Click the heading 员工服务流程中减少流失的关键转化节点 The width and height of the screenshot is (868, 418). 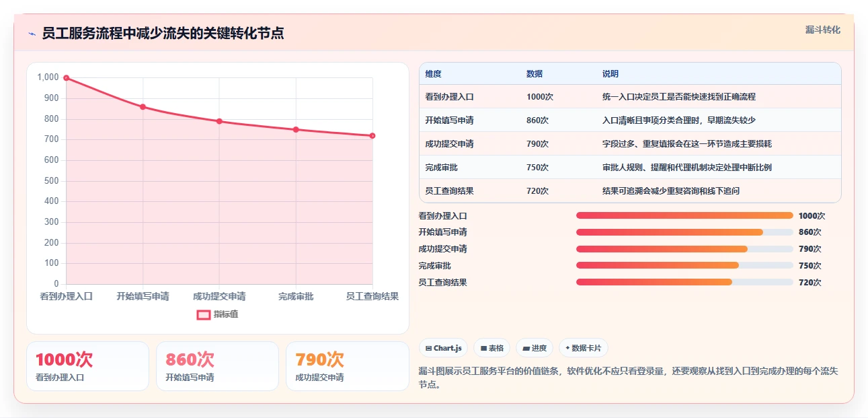163,34
